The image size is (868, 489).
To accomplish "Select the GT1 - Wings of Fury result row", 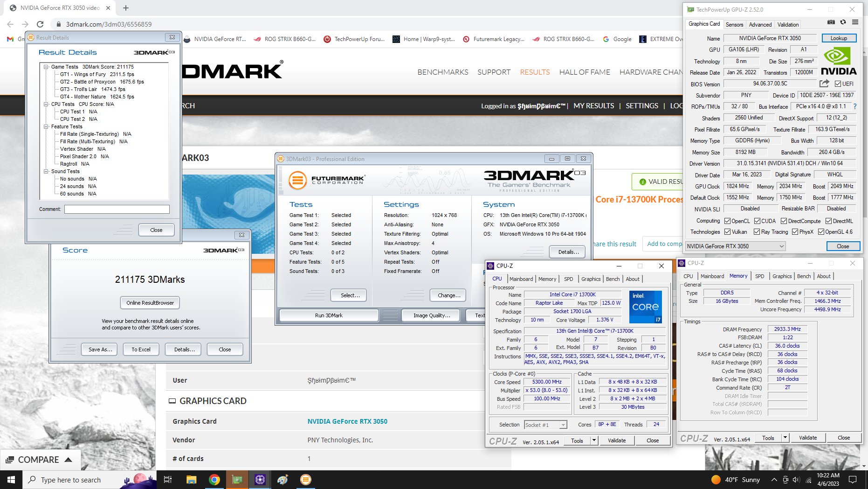I will 97,74.
